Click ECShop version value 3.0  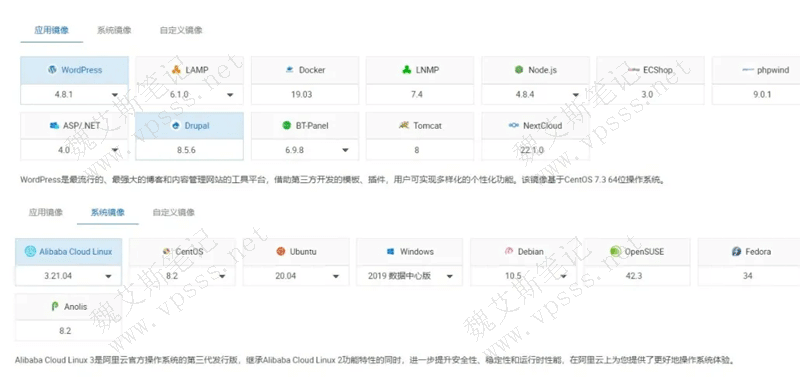coord(647,94)
